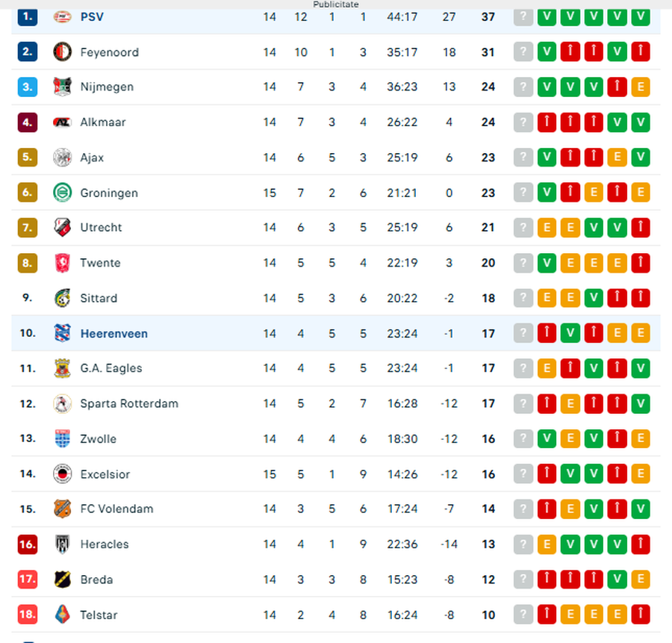
Task: Click the red position 18 rank badge
Action: (28, 615)
